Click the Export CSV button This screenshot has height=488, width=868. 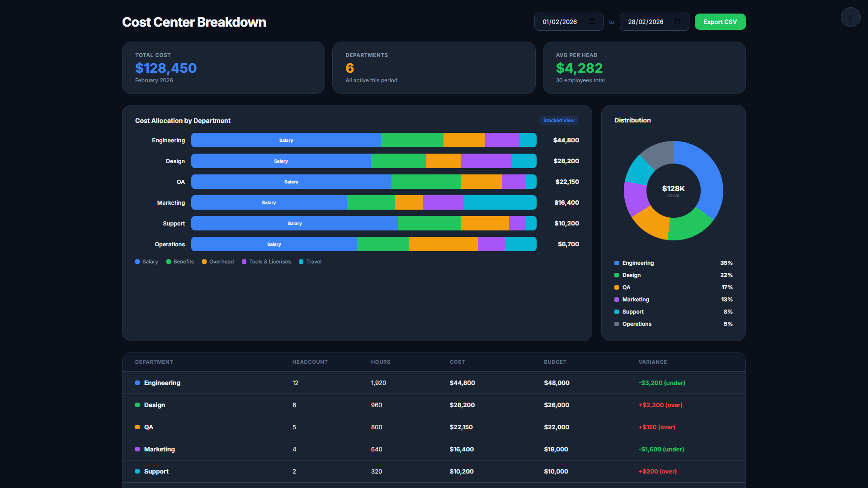[720, 22]
